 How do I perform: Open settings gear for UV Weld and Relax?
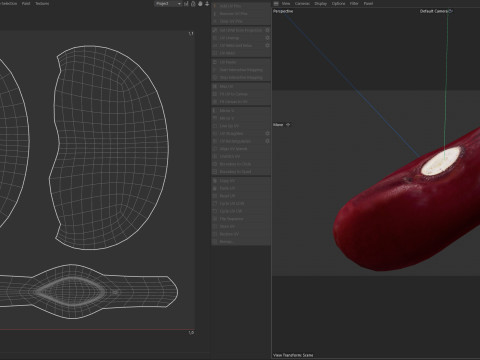tap(267, 45)
